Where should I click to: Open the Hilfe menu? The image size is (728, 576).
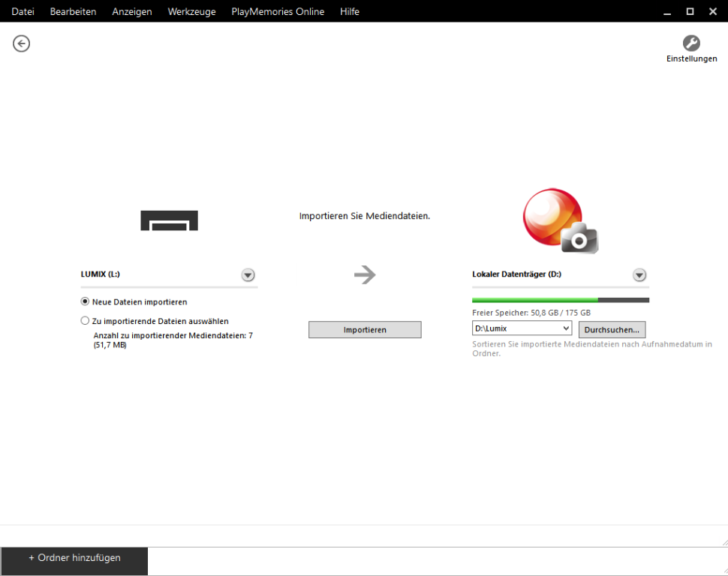(x=350, y=11)
